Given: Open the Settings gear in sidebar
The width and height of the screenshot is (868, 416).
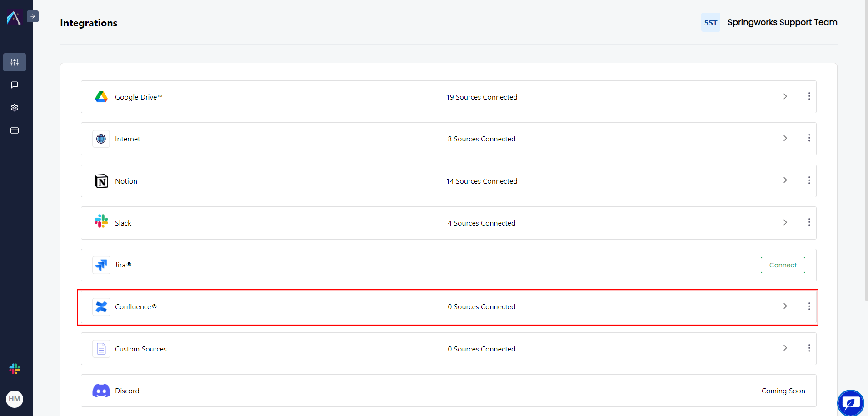Looking at the screenshot, I should [x=15, y=108].
